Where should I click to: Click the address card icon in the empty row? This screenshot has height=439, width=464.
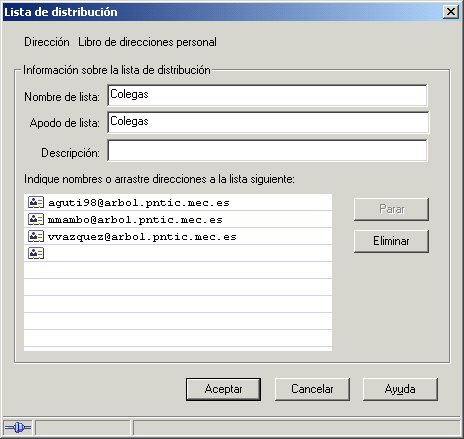36,253
